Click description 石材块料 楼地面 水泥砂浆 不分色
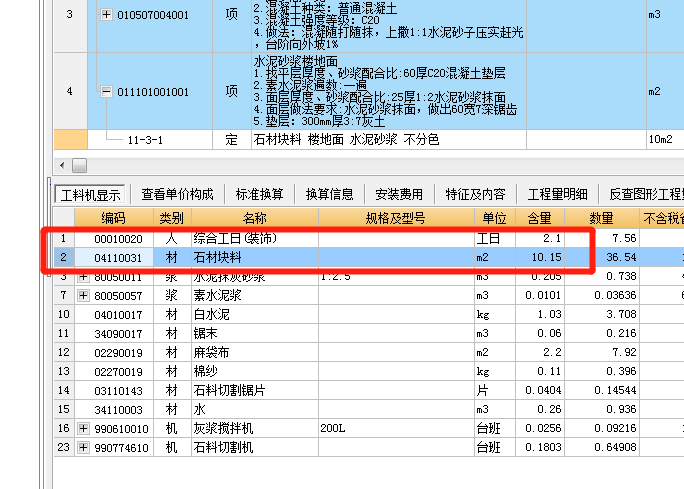The image size is (684, 489). (346, 140)
